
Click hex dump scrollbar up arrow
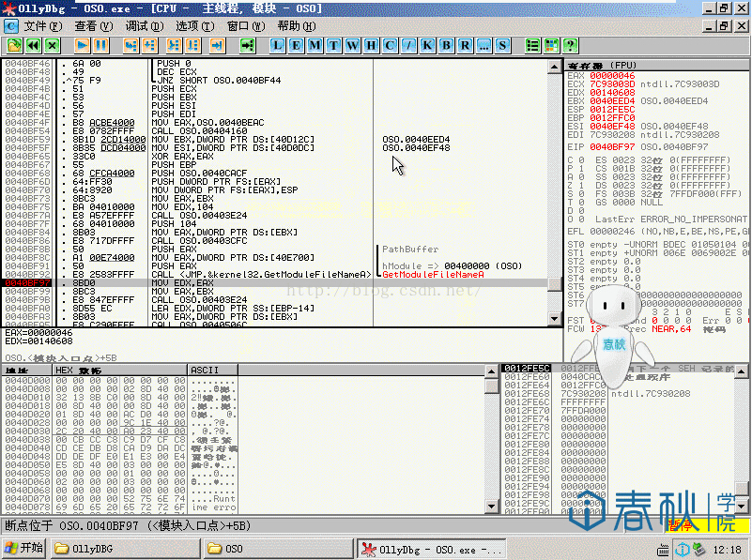point(491,371)
